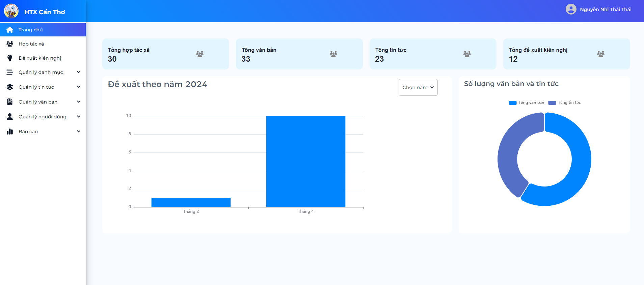
Task: Expand Quản lý danh mục chevron
Action: pyautogui.click(x=79, y=72)
